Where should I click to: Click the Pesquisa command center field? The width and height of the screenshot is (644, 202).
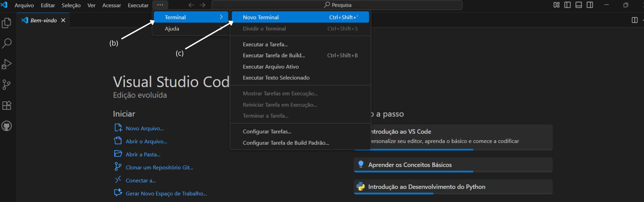337,5
